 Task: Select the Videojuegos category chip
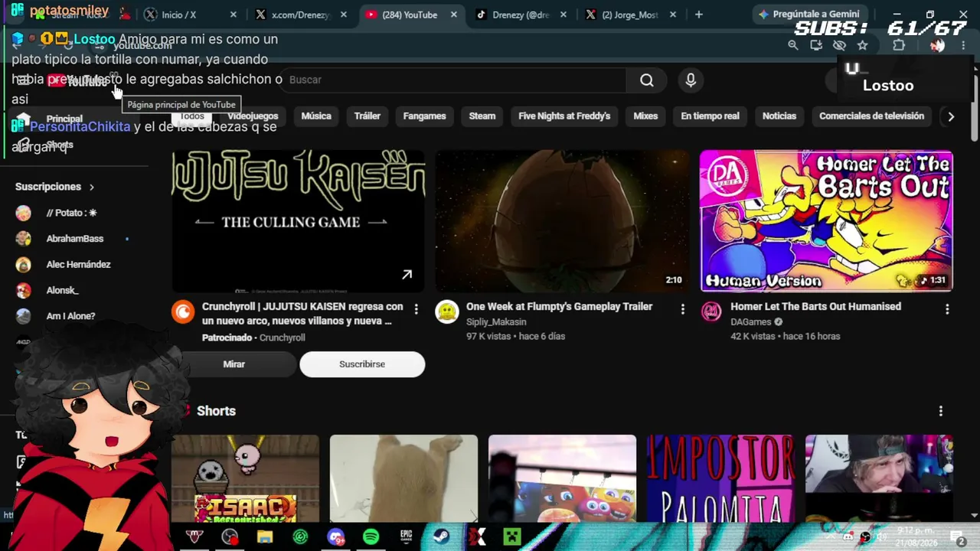[x=253, y=116]
